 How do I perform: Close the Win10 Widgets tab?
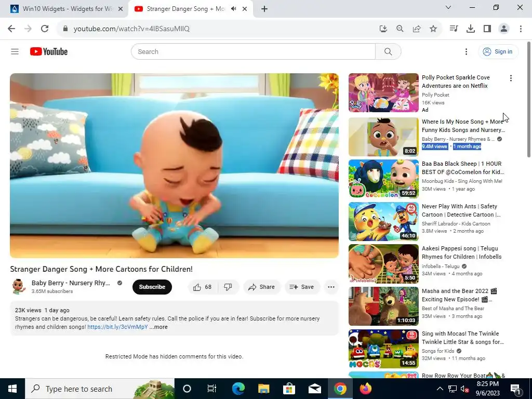click(x=121, y=9)
